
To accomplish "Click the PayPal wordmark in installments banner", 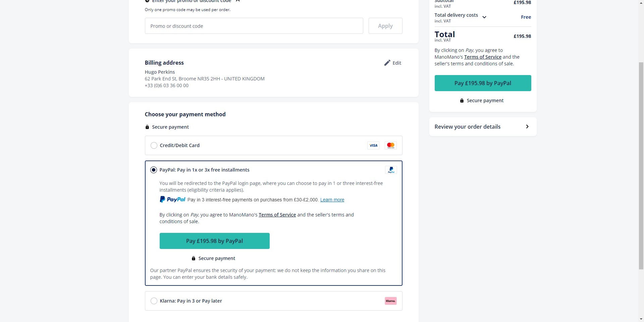I will pyautogui.click(x=172, y=199).
